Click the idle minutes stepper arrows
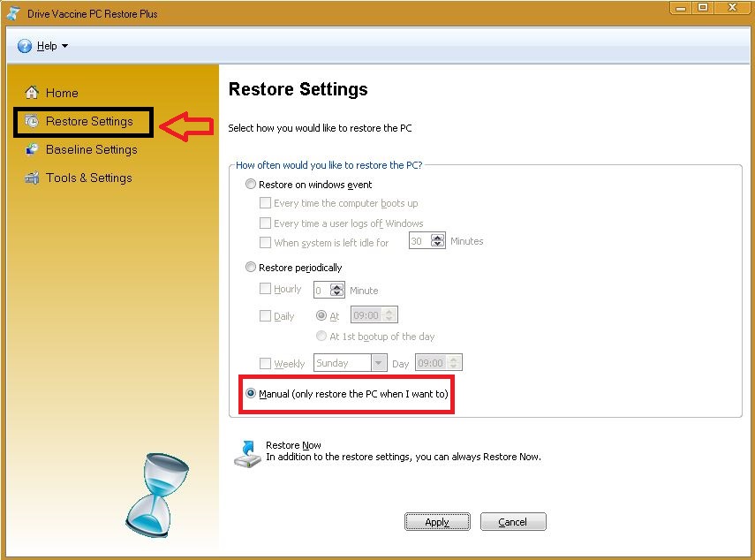 (437, 240)
